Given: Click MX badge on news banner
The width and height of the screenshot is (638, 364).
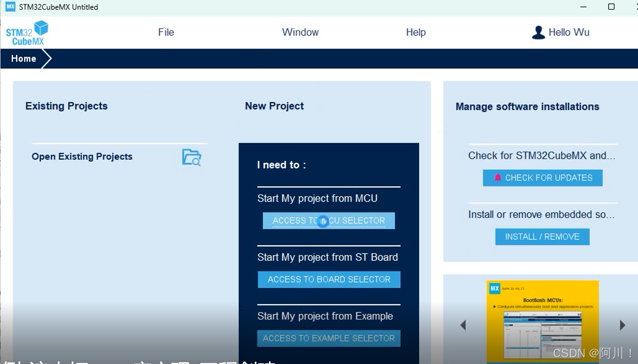Looking at the screenshot, I should click(x=495, y=288).
